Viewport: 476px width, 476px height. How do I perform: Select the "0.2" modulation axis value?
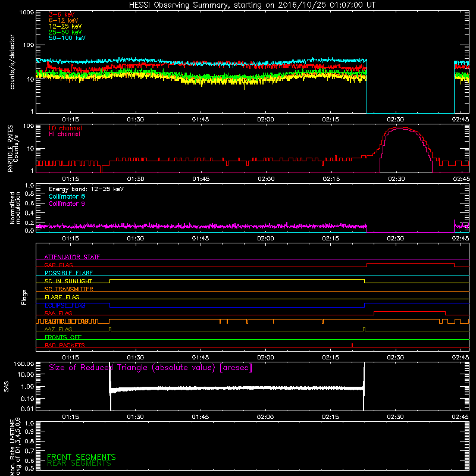(x=29, y=223)
